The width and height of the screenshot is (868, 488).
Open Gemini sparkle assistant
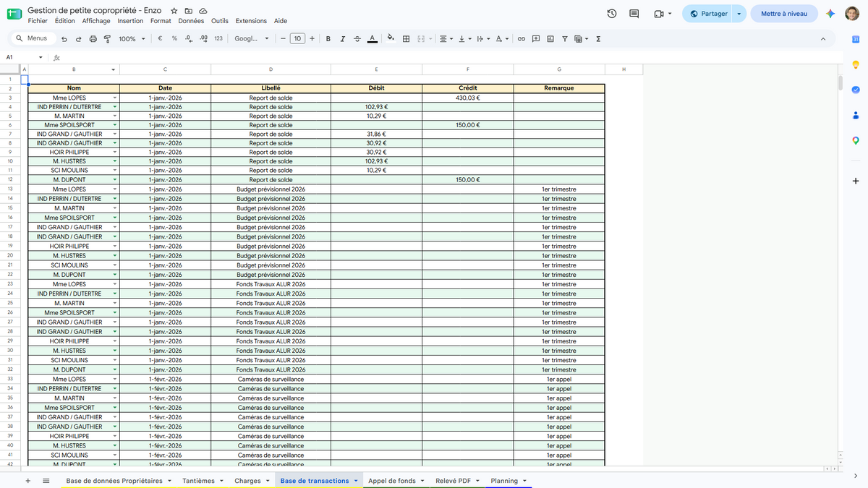(830, 14)
